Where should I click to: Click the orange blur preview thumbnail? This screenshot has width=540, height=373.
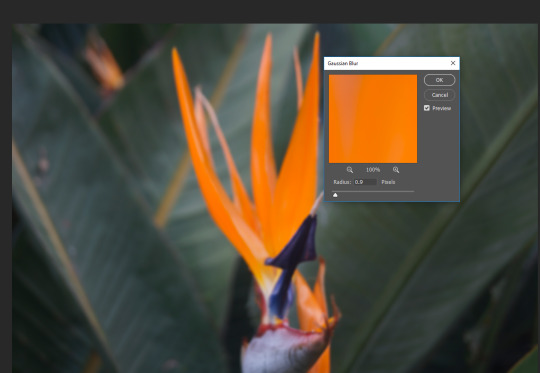point(373,119)
